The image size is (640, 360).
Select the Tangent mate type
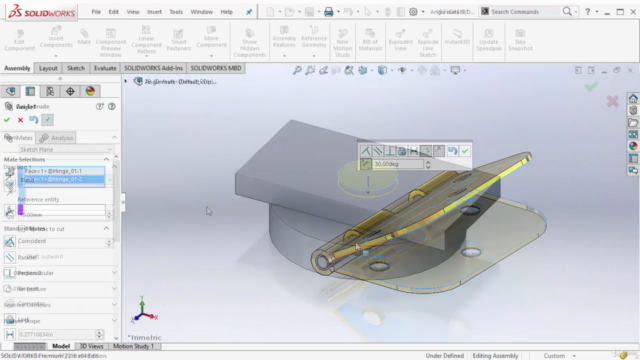pyautogui.click(x=28, y=289)
